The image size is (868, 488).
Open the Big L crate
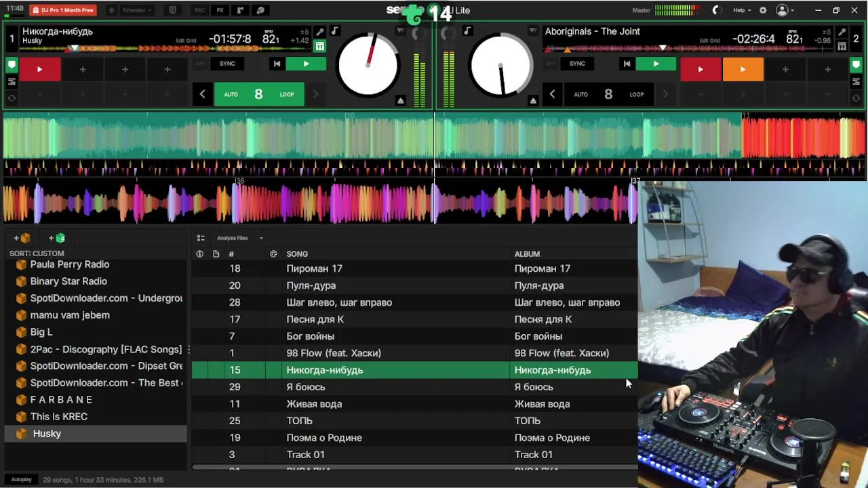coord(96,332)
